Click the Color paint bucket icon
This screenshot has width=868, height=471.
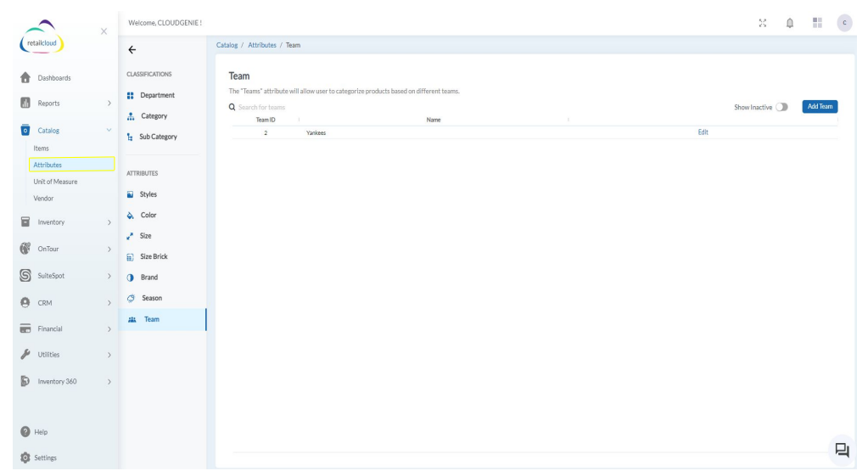point(131,216)
